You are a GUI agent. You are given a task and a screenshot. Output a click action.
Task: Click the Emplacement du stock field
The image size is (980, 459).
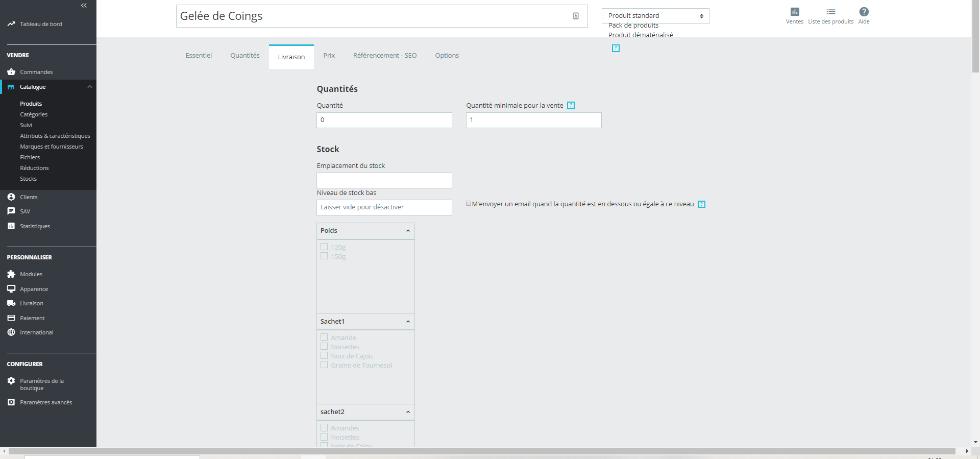click(x=384, y=180)
